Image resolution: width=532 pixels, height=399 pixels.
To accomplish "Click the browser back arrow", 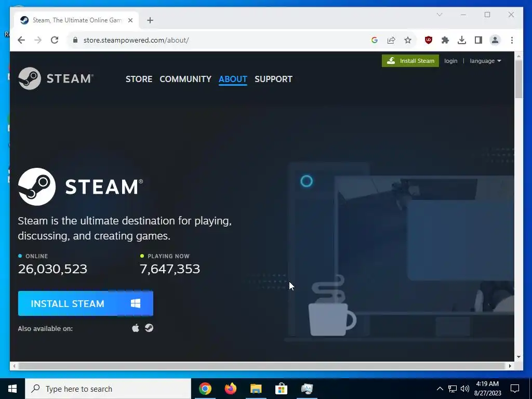I will (x=21, y=40).
